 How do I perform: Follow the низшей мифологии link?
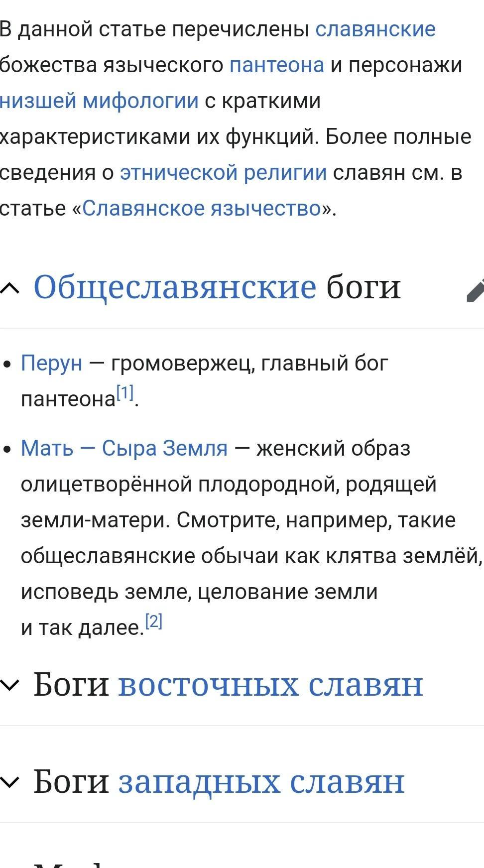99,101
